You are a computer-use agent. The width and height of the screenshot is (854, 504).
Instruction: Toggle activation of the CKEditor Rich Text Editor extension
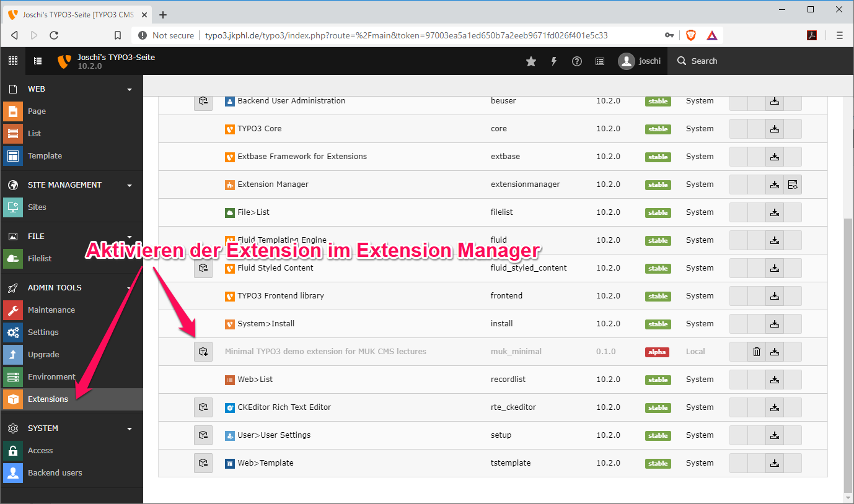[203, 407]
